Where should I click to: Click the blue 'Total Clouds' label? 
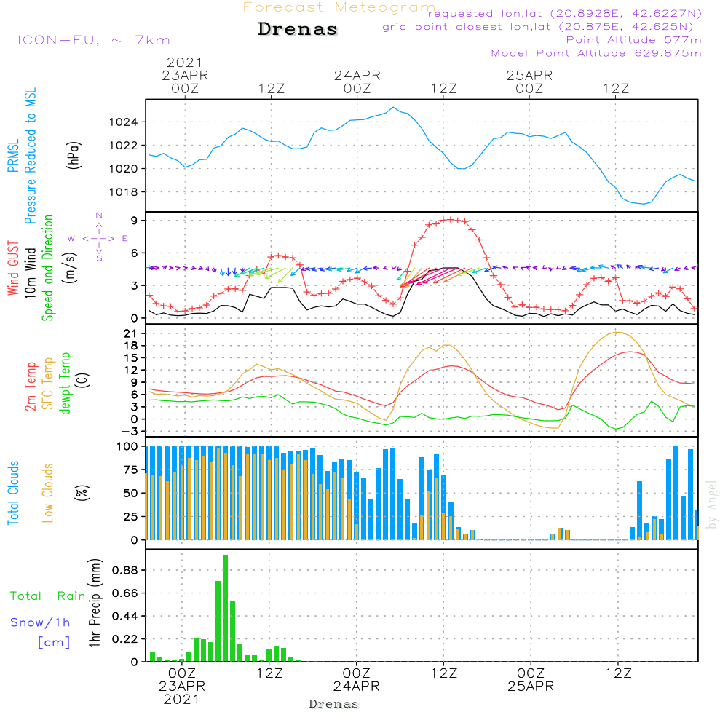[13, 493]
